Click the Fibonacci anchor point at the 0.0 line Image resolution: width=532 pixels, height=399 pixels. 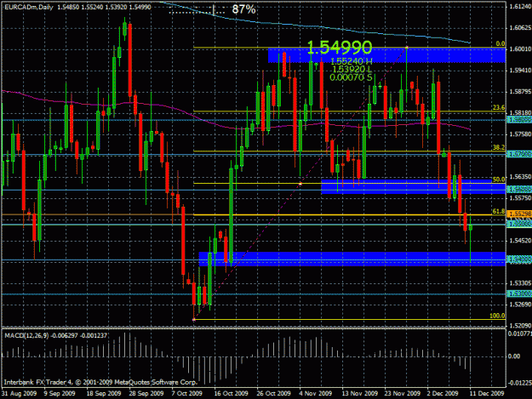click(x=407, y=48)
